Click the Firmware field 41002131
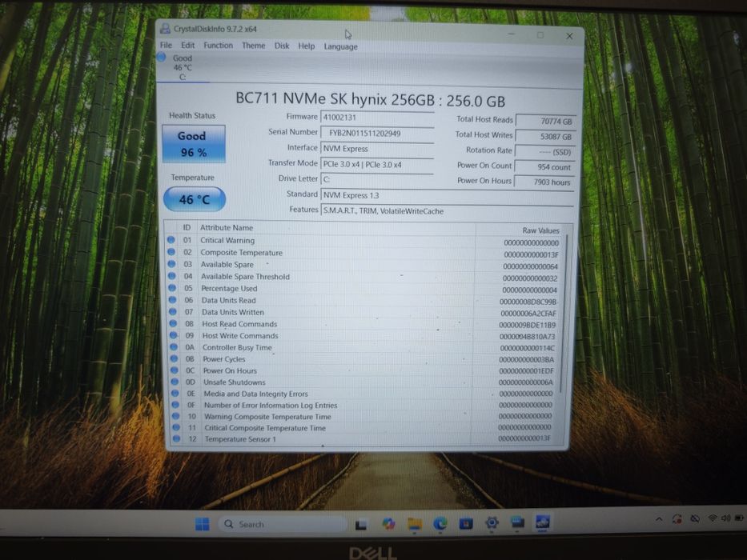Image resolution: width=747 pixels, height=560 pixels. 377,118
